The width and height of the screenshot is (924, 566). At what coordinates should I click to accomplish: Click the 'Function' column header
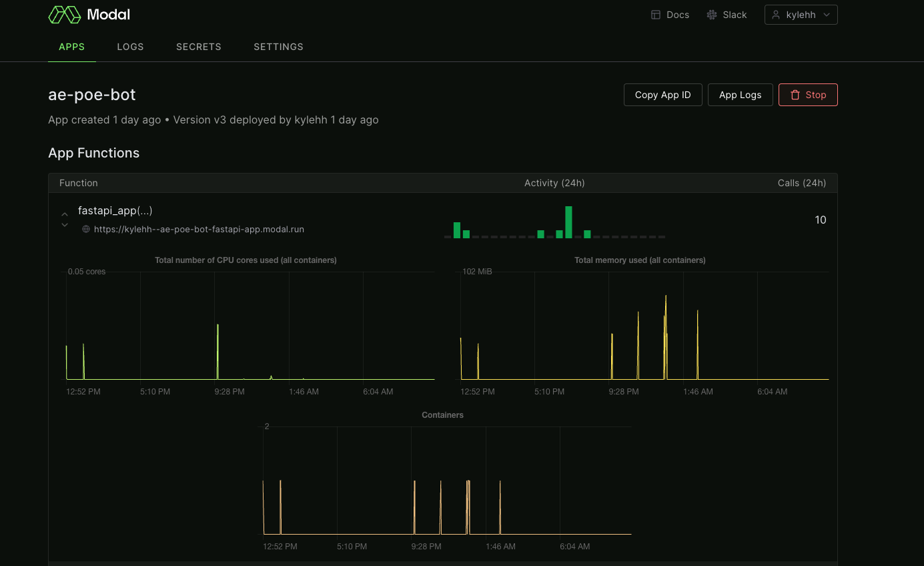pyautogui.click(x=79, y=183)
